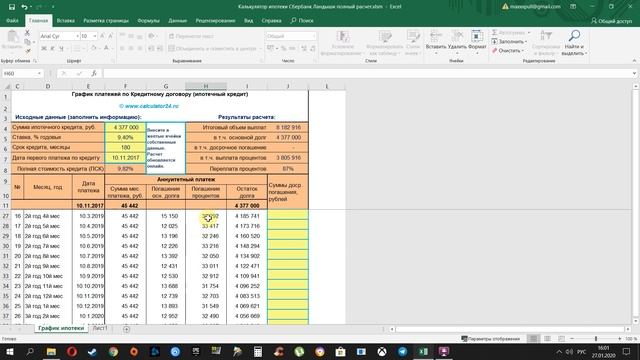
Task: Switch to Normal view in status bar
Action: pos(533,339)
